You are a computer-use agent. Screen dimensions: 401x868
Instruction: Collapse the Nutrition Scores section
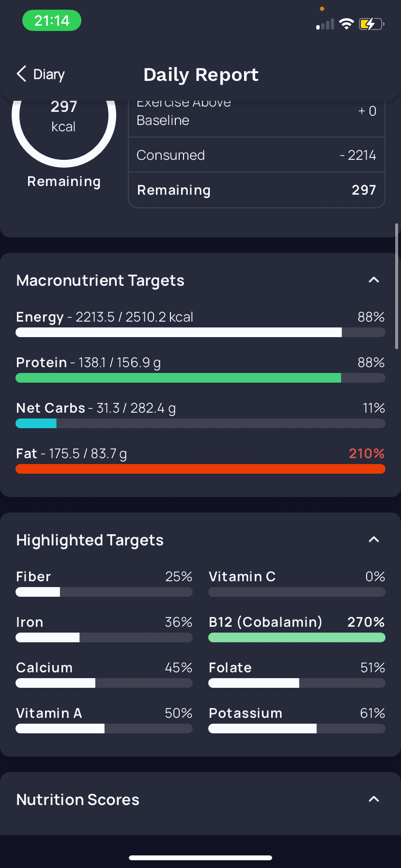(374, 799)
